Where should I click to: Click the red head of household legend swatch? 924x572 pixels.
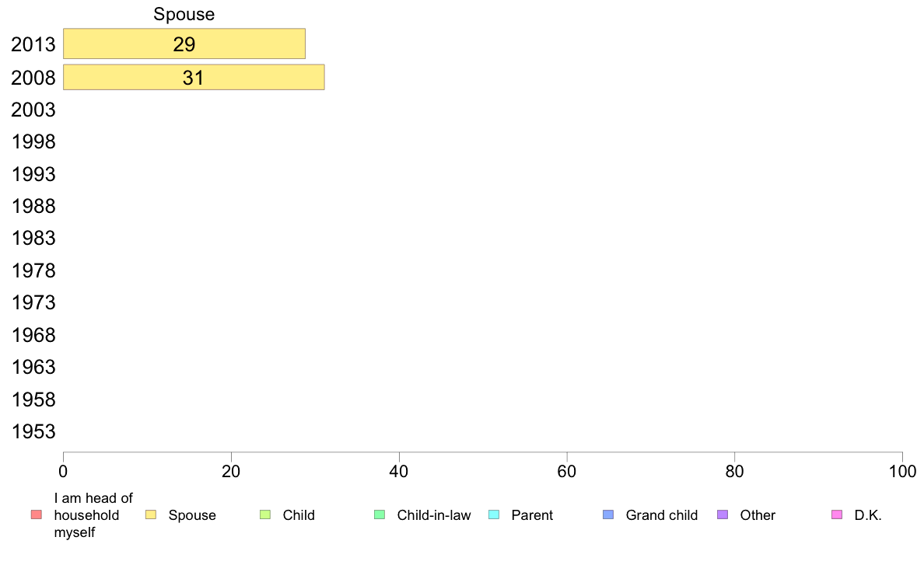tap(37, 514)
